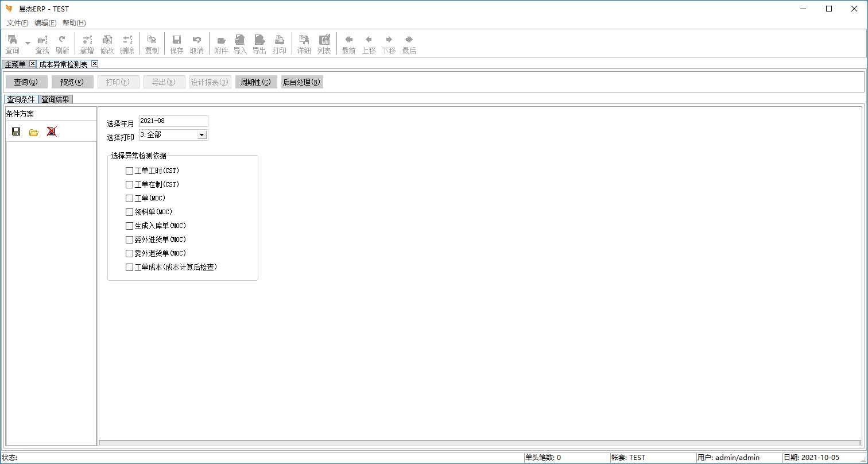Click the 设计报表(D) button

pyautogui.click(x=210, y=82)
